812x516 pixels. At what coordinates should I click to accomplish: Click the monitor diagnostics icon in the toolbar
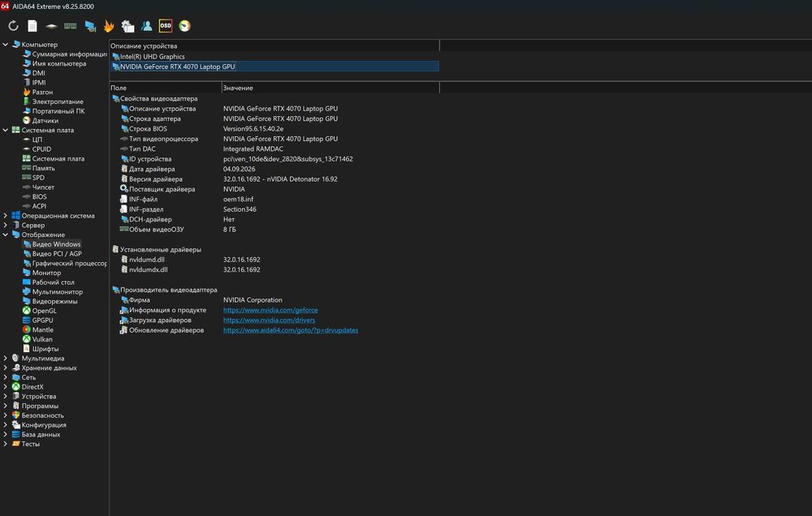pyautogui.click(x=90, y=26)
